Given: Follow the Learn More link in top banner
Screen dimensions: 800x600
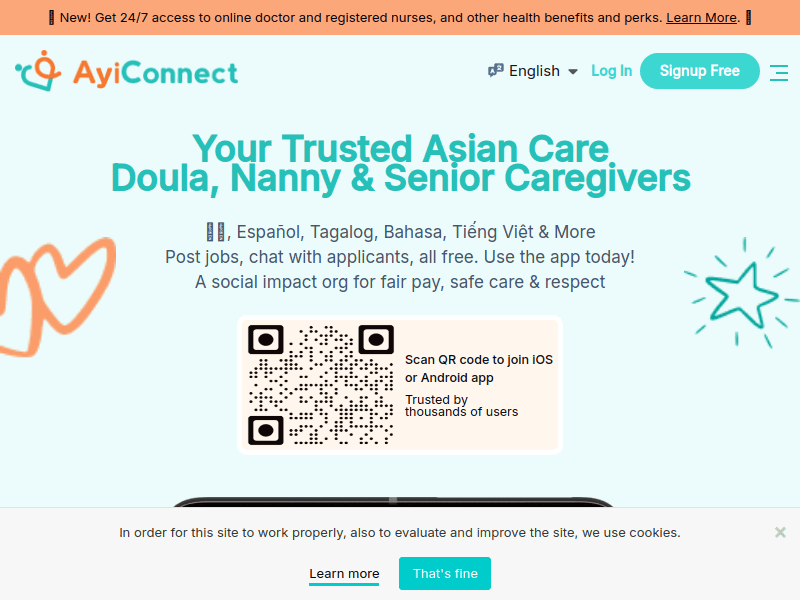Looking at the screenshot, I should (702, 18).
